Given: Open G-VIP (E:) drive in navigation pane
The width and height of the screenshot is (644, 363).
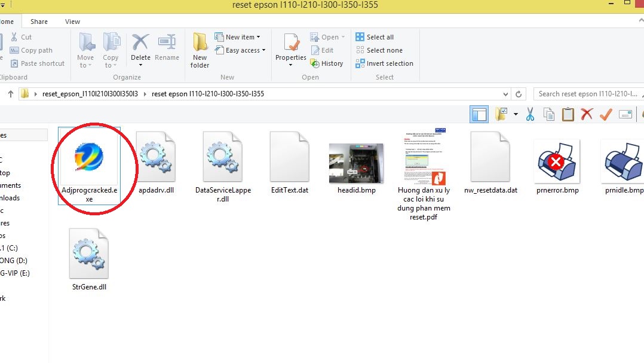Looking at the screenshot, I should click(15, 273).
